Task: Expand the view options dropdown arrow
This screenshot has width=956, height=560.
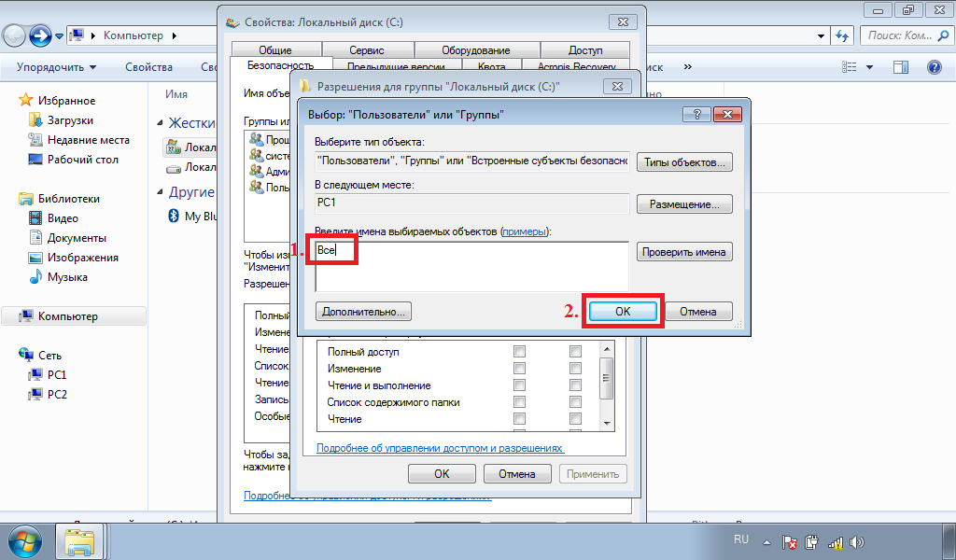Action: (x=869, y=67)
